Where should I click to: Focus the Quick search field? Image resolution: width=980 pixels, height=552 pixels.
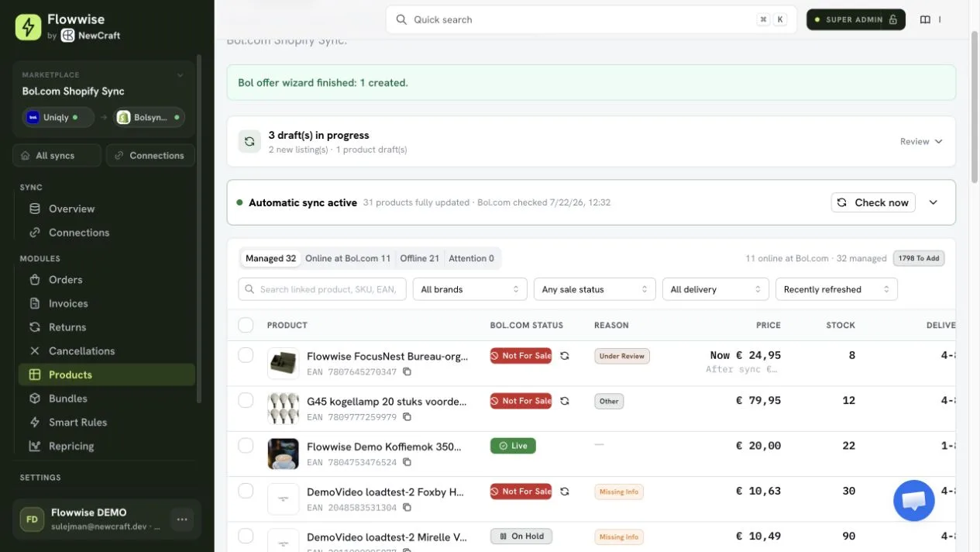[x=591, y=19]
